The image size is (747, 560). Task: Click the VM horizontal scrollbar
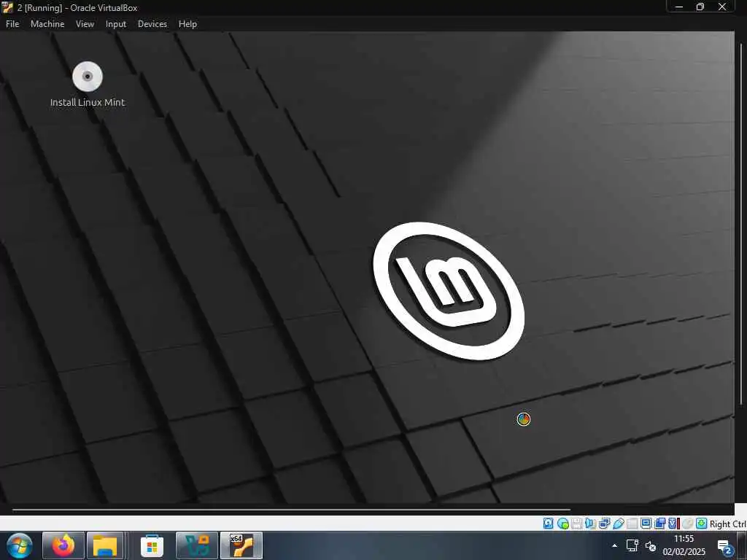pyautogui.click(x=291, y=510)
